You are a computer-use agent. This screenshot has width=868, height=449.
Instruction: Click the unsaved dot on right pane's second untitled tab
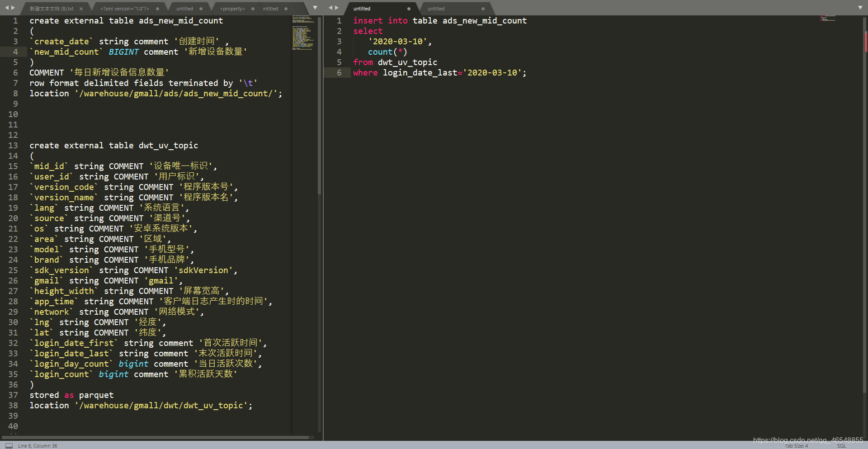(483, 9)
